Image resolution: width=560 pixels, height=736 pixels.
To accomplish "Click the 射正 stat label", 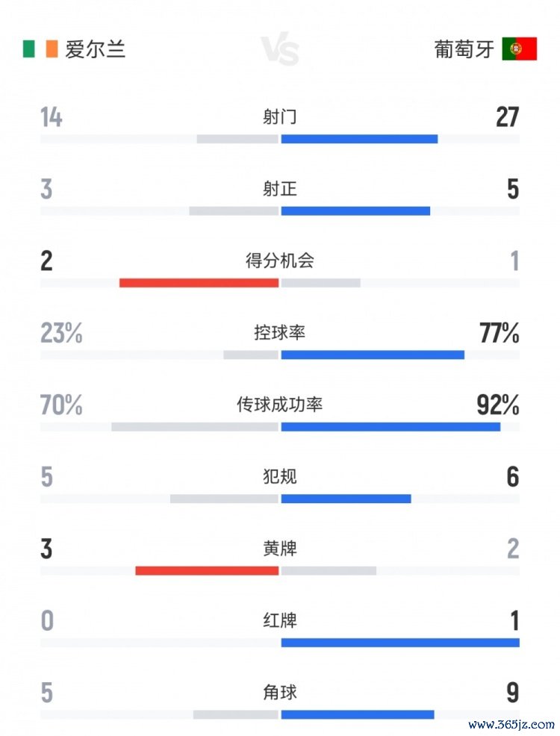I will point(280,189).
